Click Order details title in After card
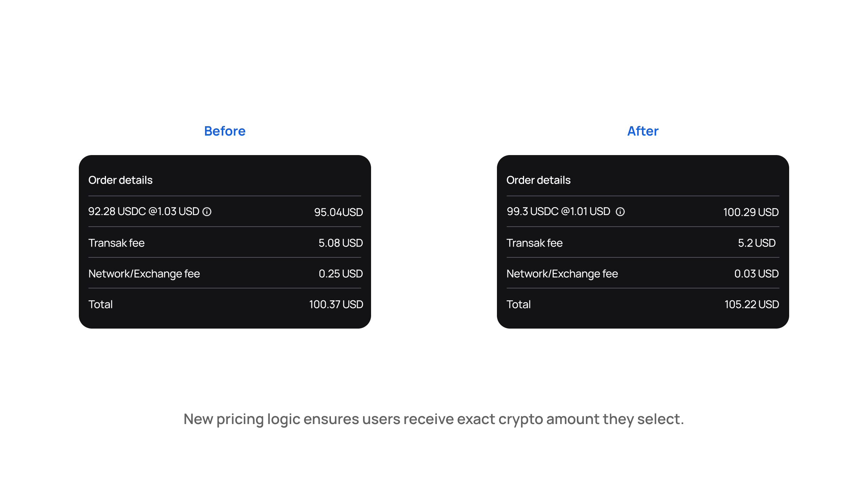Screen dimensions: 868x488 pos(539,180)
